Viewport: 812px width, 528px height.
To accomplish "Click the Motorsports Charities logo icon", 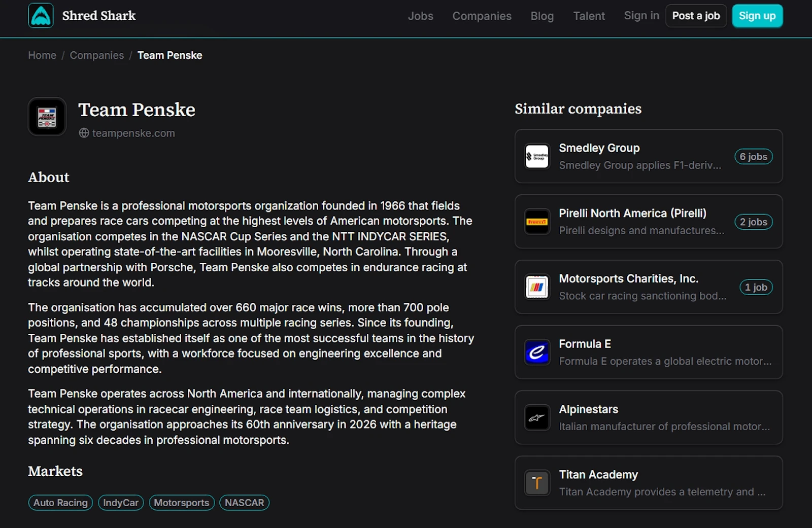I will pyautogui.click(x=537, y=287).
